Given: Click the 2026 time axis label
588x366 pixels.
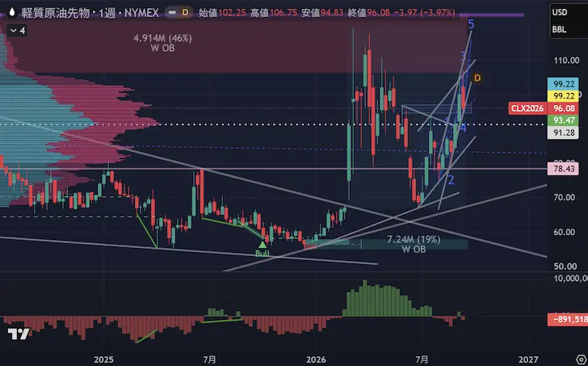Looking at the screenshot, I should [316, 360].
